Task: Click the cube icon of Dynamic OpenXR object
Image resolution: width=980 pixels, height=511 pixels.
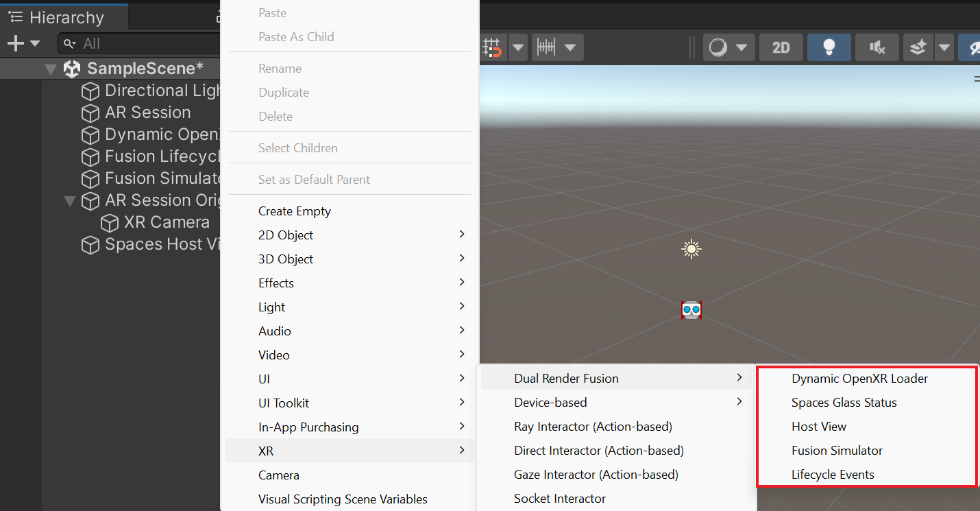Action: pos(90,135)
